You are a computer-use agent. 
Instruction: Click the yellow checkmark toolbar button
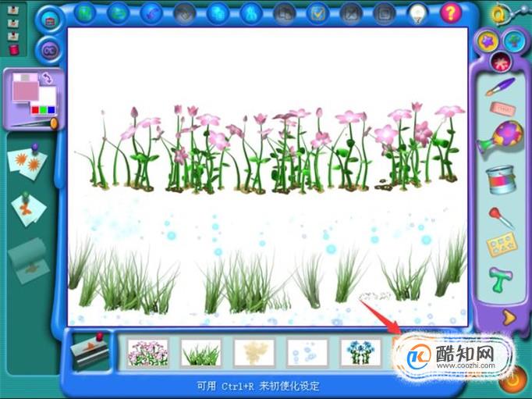click(x=317, y=13)
